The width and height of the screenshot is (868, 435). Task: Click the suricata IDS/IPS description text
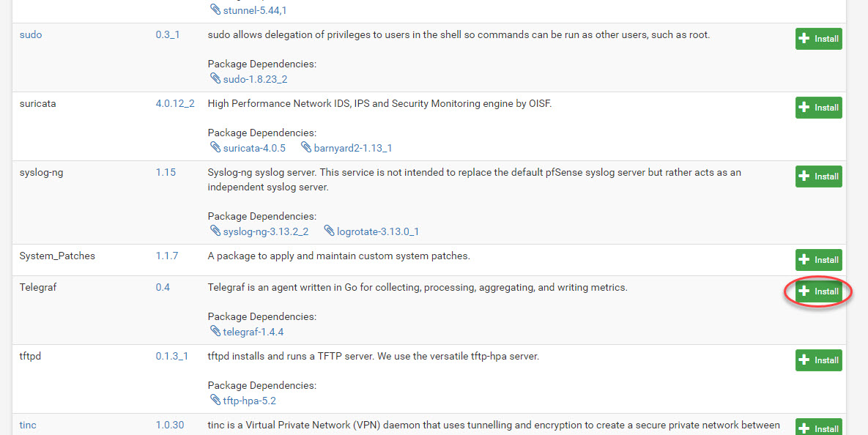coord(379,103)
